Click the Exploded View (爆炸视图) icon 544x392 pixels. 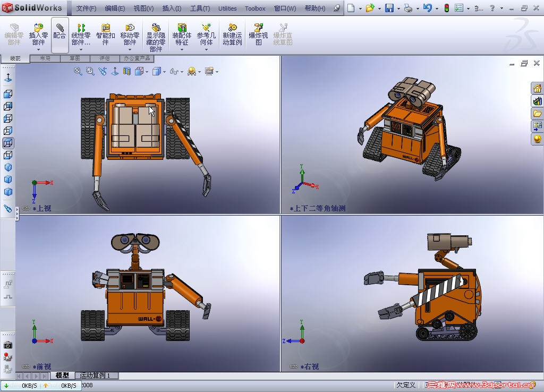point(259,28)
